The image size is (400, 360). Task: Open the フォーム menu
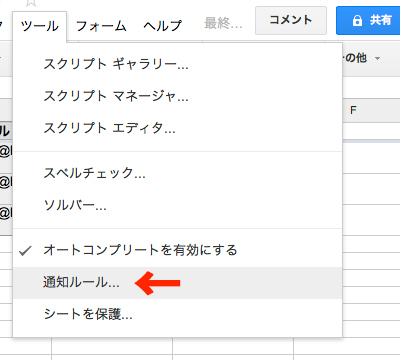(101, 26)
